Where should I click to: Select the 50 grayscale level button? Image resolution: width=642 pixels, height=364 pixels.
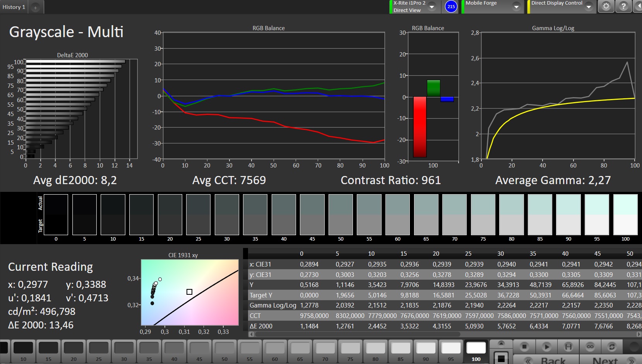click(224, 351)
